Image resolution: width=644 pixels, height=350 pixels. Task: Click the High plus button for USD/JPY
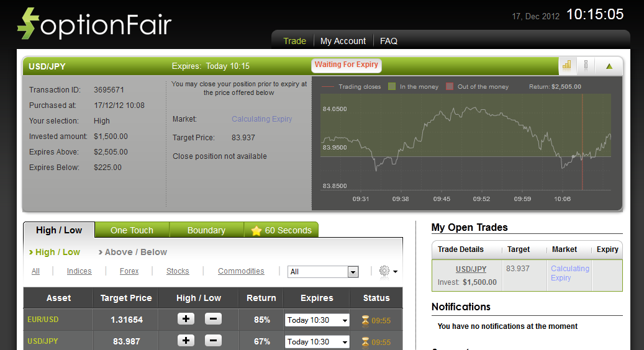pyautogui.click(x=186, y=341)
